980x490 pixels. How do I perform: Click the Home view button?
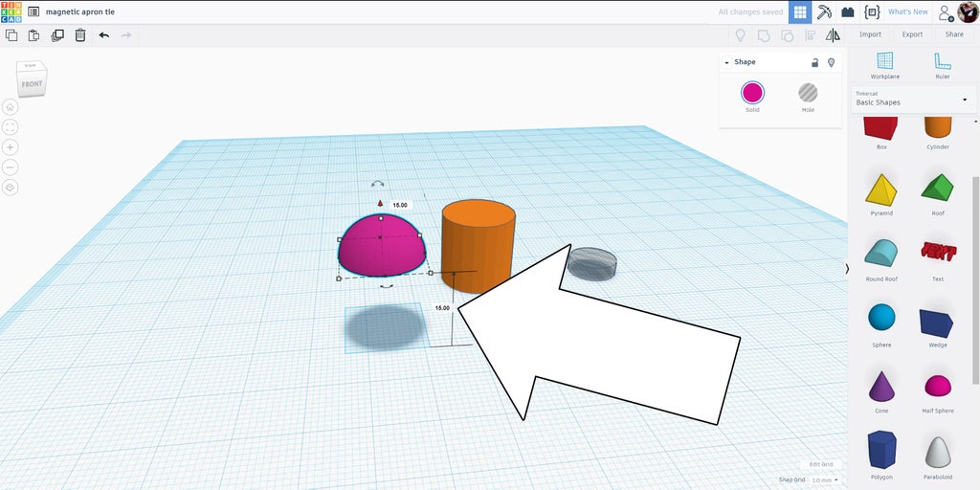coord(10,107)
